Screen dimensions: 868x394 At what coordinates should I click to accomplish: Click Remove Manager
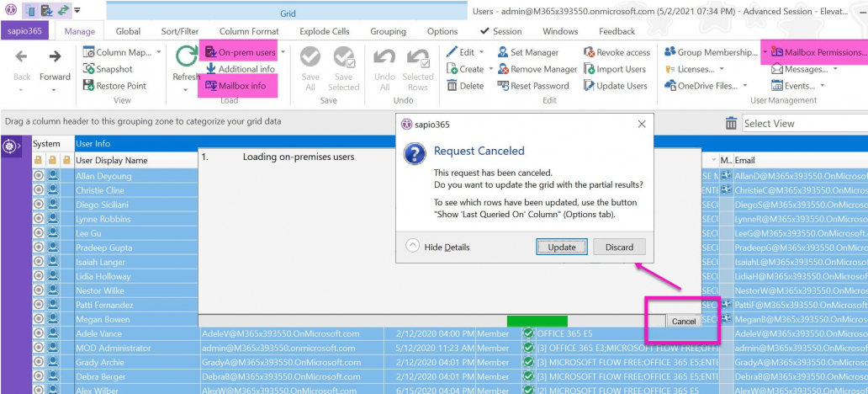click(x=537, y=69)
